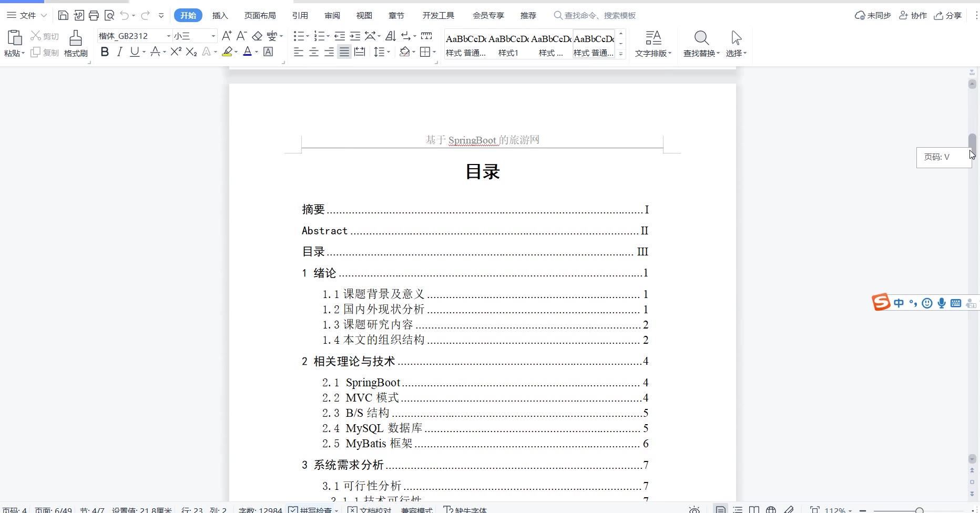Open the font name dropdown 楷体_GB2312
This screenshot has height=513, width=980.
tap(168, 36)
